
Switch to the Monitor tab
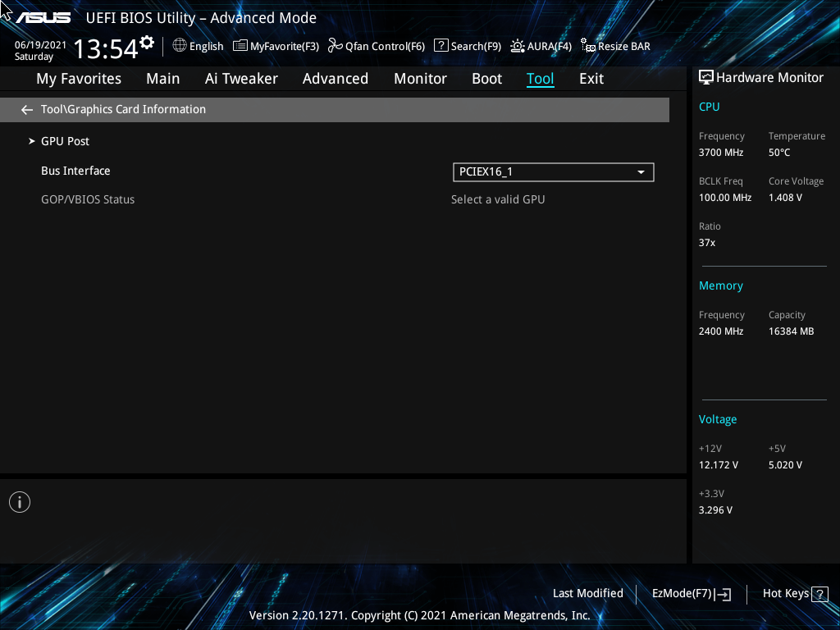pos(420,79)
